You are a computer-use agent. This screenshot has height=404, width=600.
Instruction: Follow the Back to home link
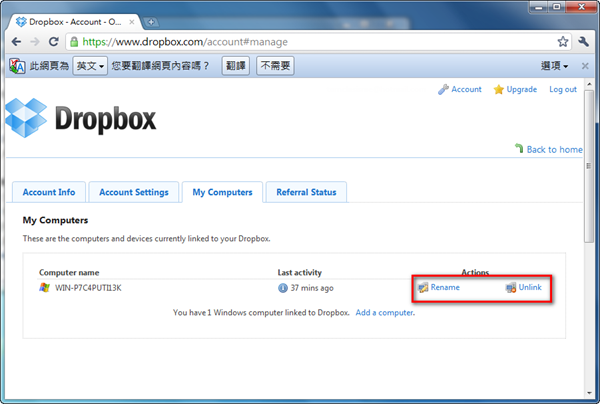point(554,149)
